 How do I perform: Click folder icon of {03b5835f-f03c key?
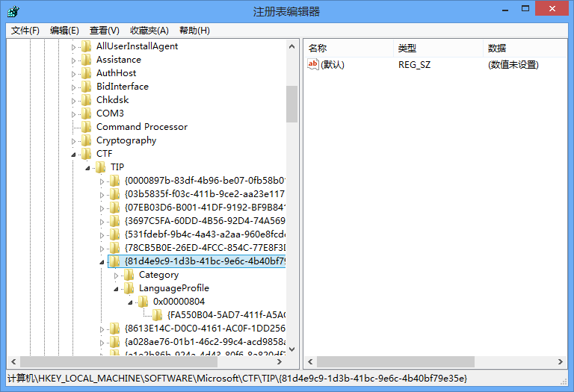pos(115,194)
